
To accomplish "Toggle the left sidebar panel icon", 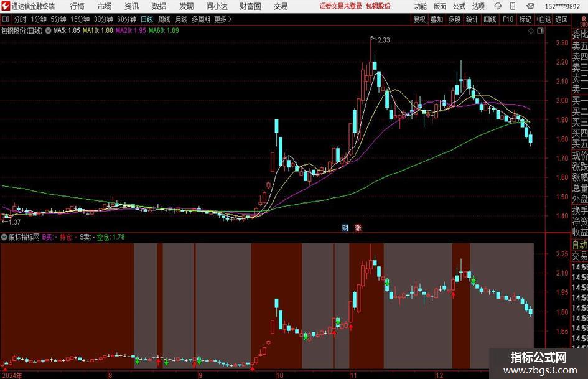I will tap(5, 19).
